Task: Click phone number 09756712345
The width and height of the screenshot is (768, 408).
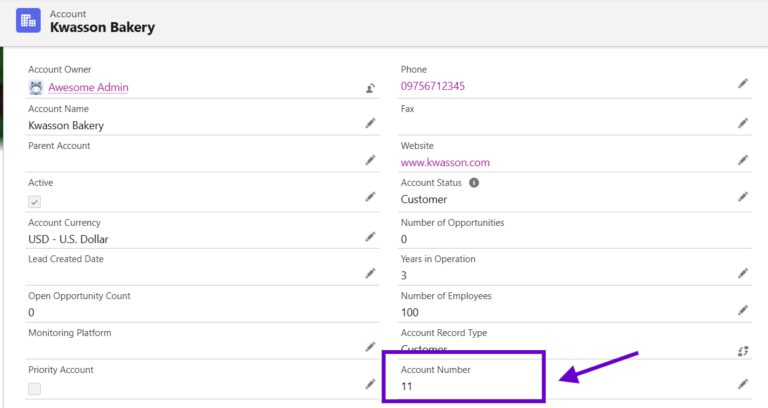Action: tap(432, 86)
